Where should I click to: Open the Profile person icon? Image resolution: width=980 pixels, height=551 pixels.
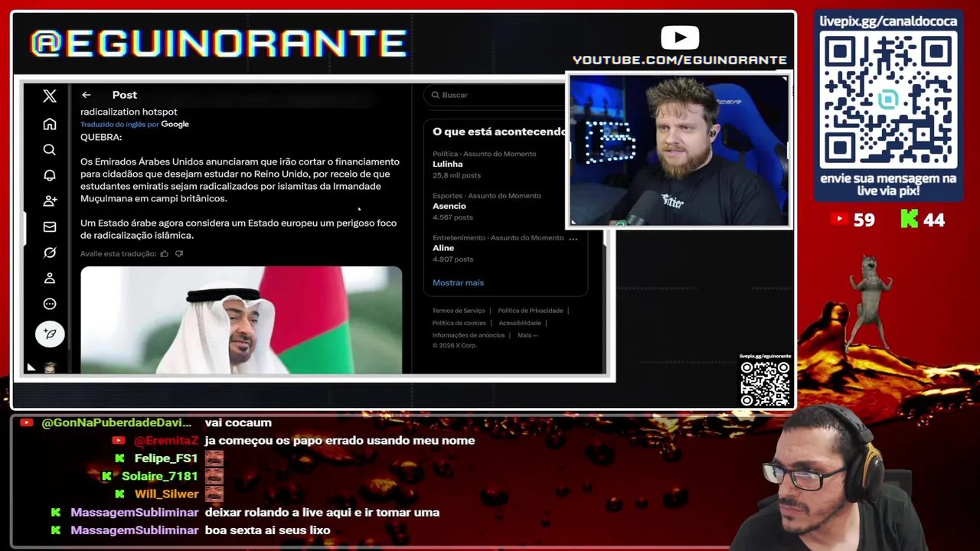pyautogui.click(x=50, y=278)
